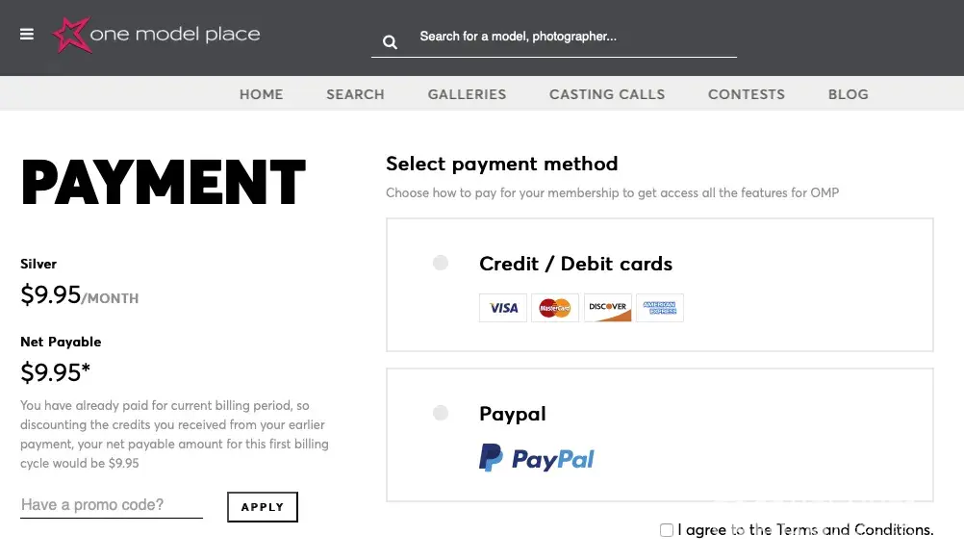Open the Home menu item
Viewport: 964px width, 560px height.
point(262,94)
